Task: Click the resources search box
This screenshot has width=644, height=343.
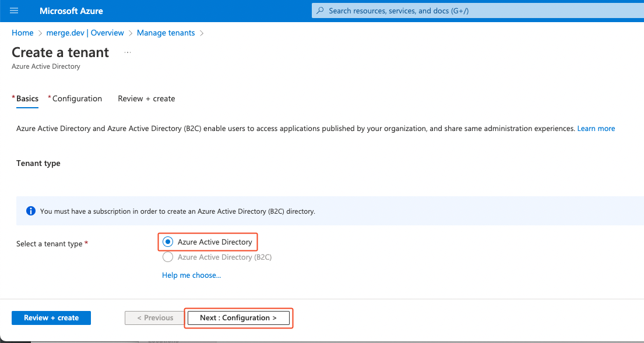Action: 466,11
